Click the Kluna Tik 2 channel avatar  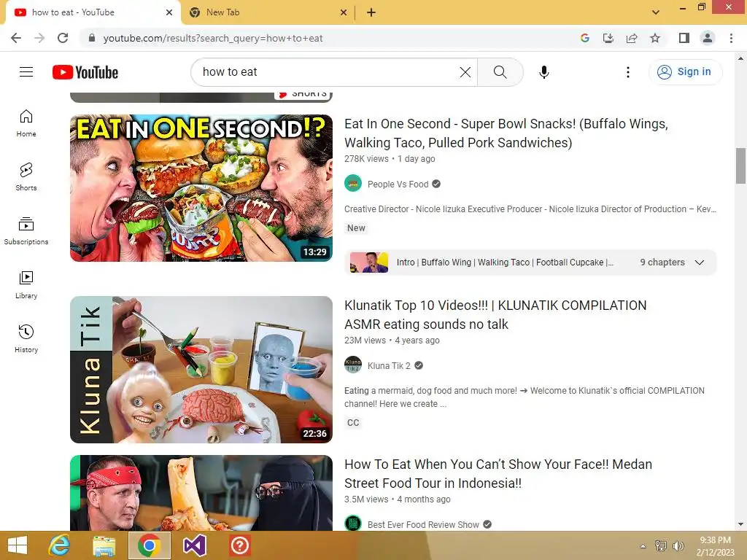(353, 365)
